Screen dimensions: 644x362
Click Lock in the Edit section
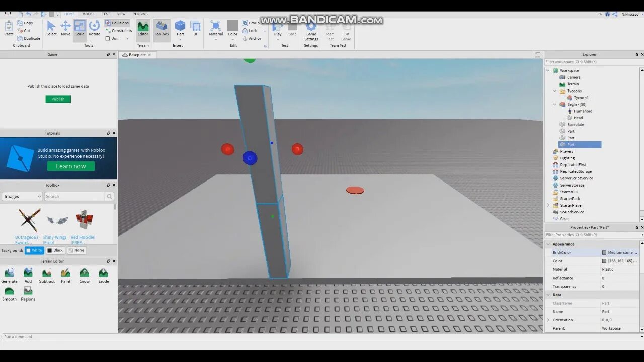point(250,31)
